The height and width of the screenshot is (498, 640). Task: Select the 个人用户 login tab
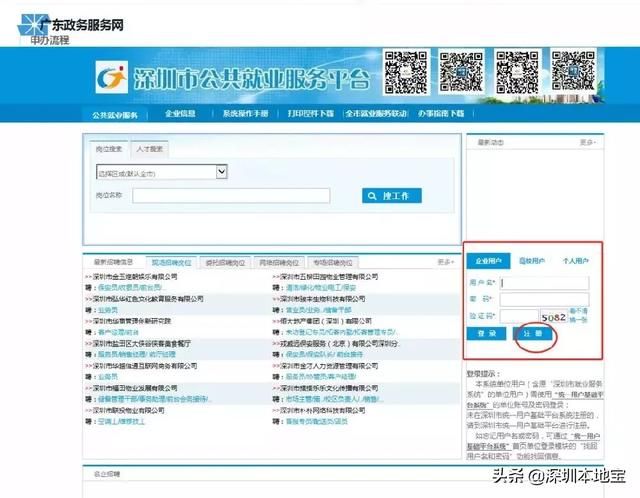click(x=576, y=261)
